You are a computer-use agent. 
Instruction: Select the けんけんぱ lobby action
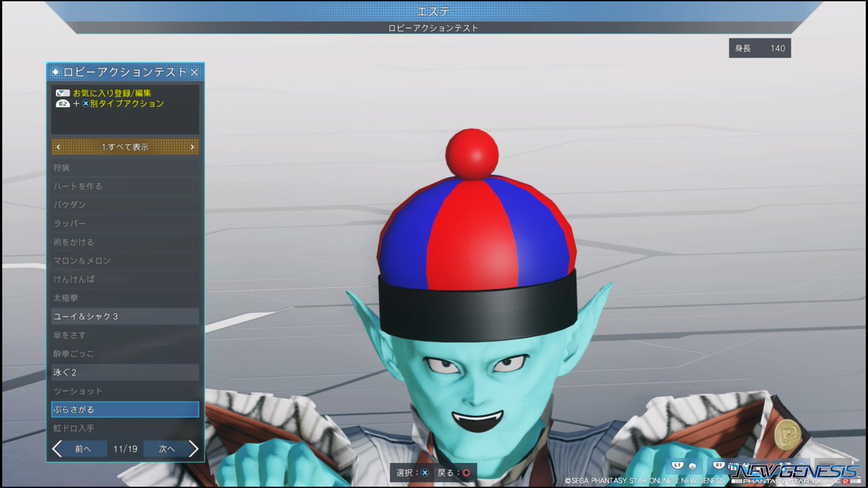pyautogui.click(x=125, y=279)
